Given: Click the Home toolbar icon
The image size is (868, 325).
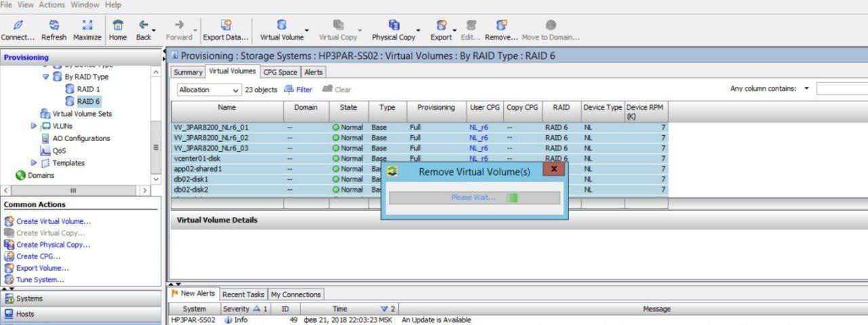Looking at the screenshot, I should click(118, 26).
